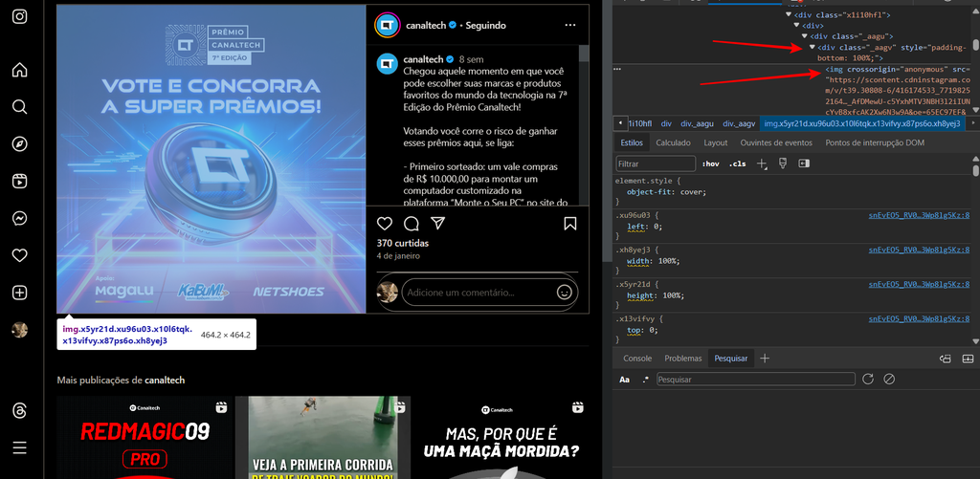Click the Seguindo button beside canaltech
Viewport: 980px width, 479px height.
point(485,25)
